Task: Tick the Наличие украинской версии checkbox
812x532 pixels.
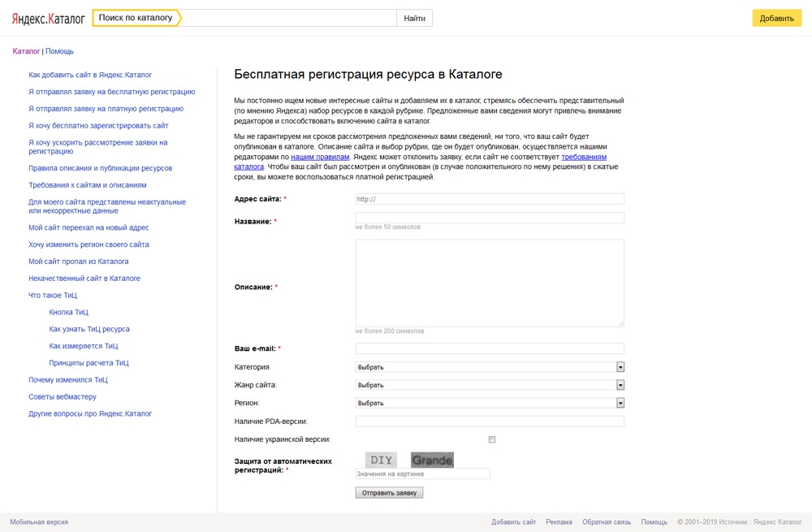Action: pos(492,439)
